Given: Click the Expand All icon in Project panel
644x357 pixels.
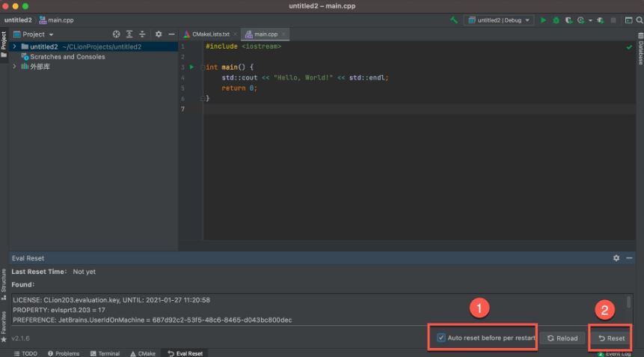Looking at the screenshot, I should (129, 34).
